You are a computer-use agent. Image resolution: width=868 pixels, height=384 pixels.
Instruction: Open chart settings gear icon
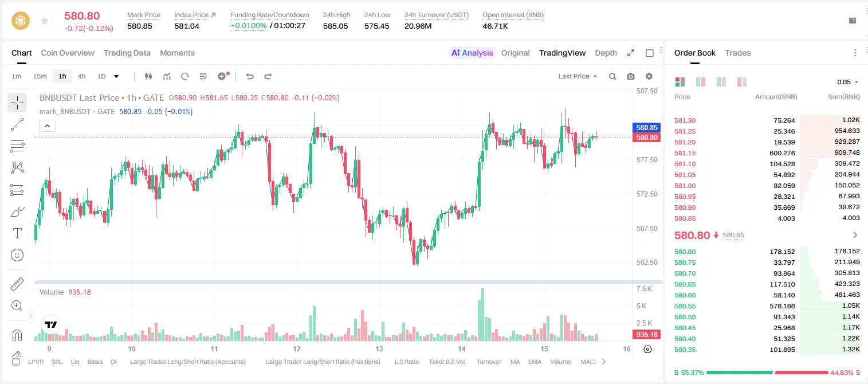[649, 76]
